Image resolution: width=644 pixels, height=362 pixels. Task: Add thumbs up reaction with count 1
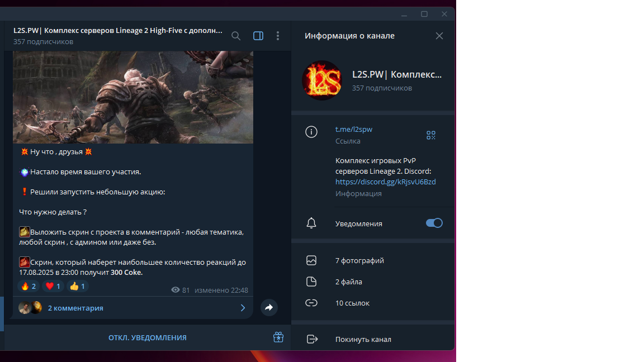[77, 286]
